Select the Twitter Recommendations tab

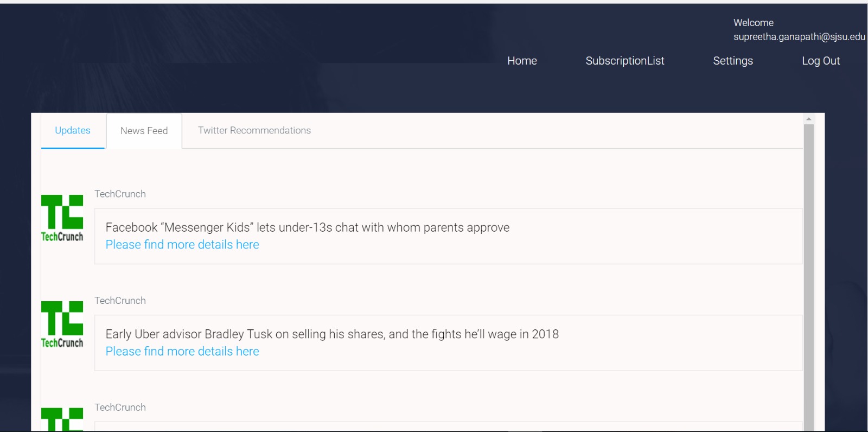[x=254, y=130]
